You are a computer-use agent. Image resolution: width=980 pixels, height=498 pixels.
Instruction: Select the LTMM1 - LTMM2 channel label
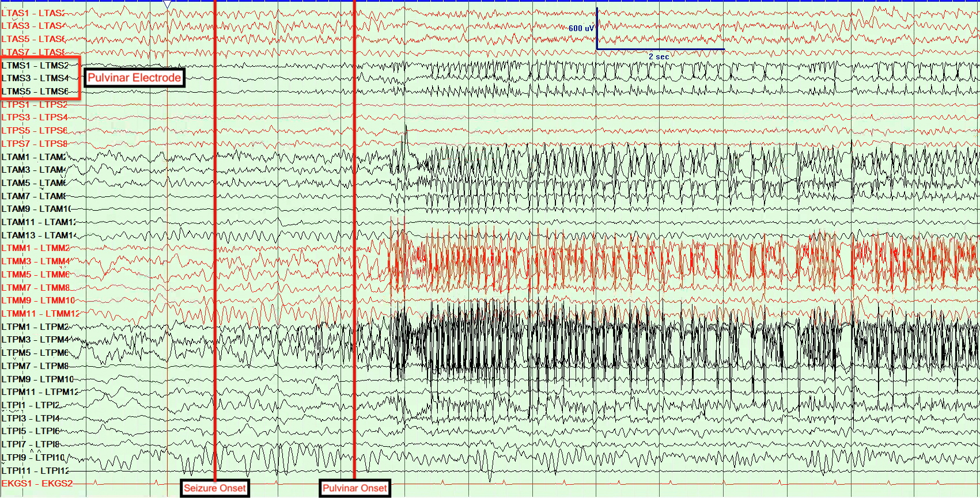click(x=36, y=248)
